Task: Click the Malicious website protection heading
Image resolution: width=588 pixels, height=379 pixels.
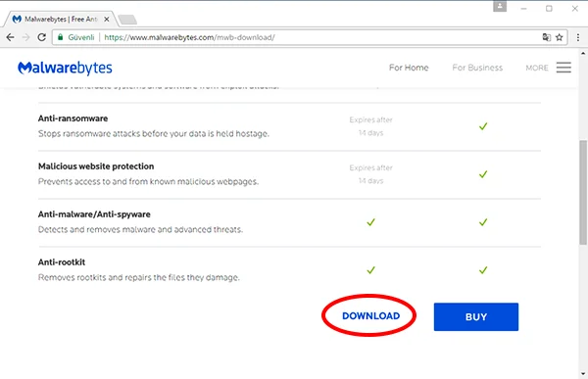Action: [96, 166]
